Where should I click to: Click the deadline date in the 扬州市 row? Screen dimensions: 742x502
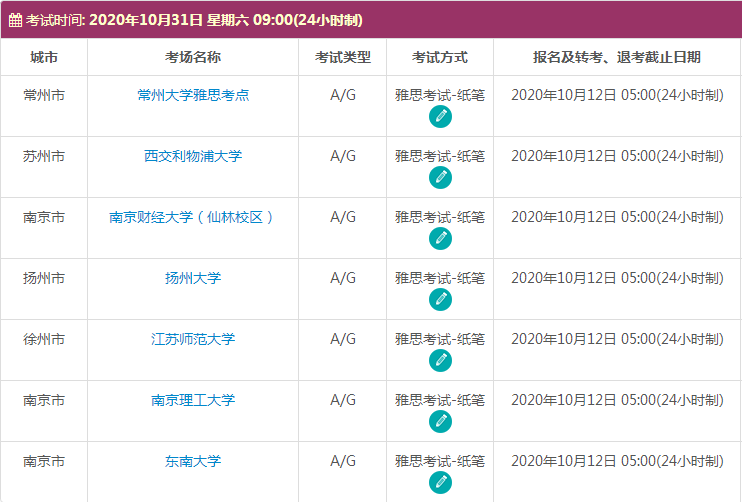pos(617,278)
